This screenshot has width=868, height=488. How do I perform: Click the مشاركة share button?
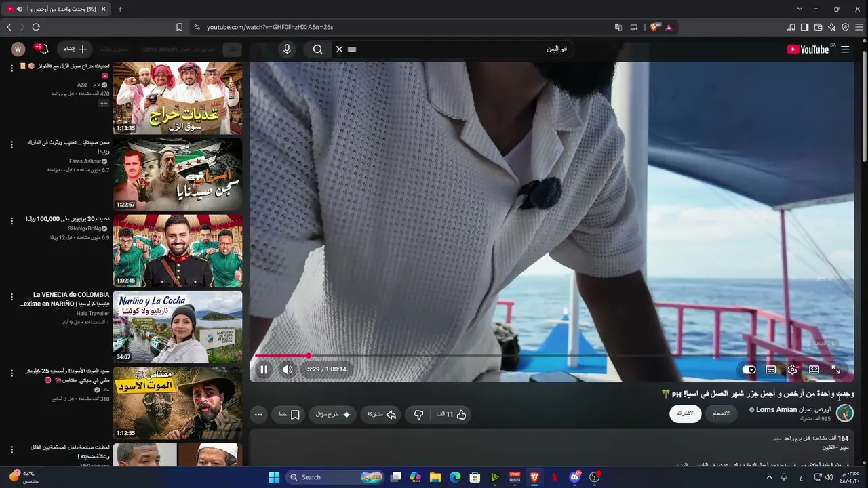tap(381, 414)
